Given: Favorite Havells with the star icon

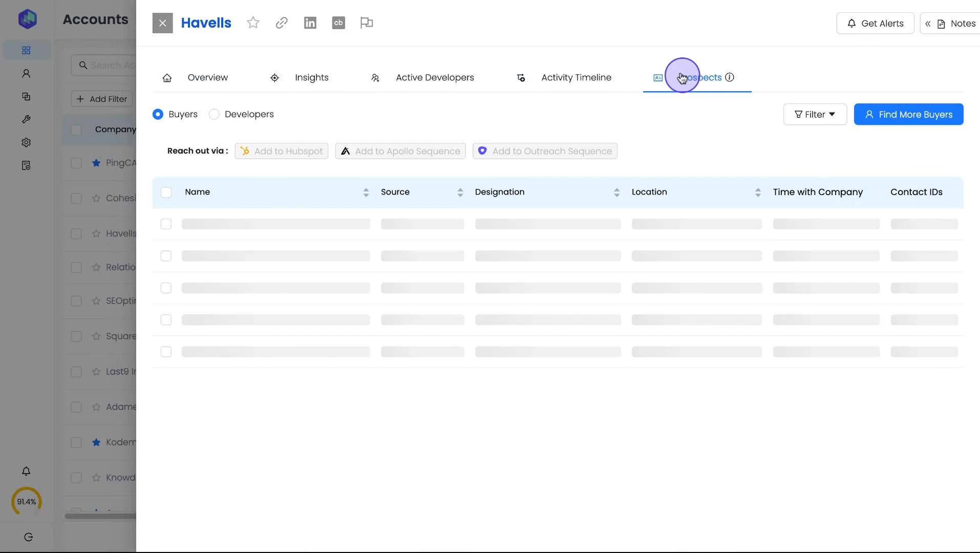Looking at the screenshot, I should pos(253,23).
